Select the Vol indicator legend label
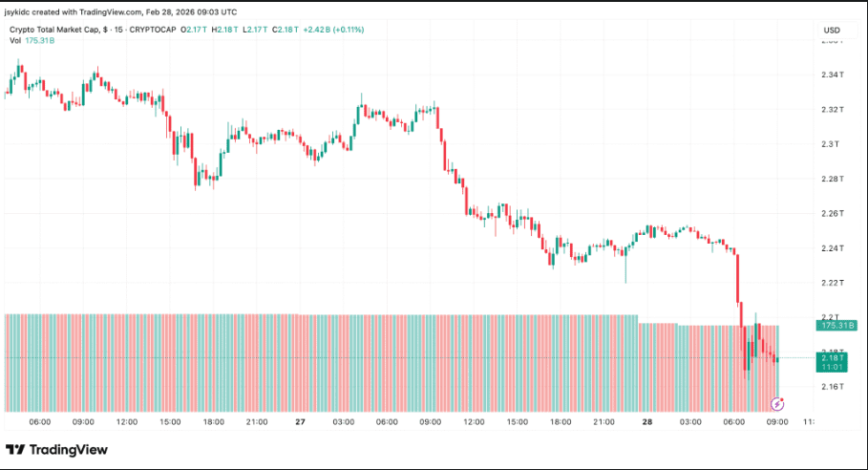This screenshot has width=868, height=470. coord(13,41)
